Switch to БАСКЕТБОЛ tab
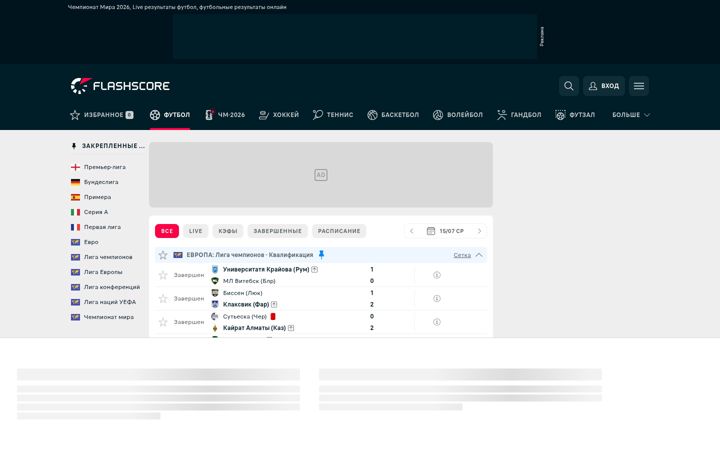Viewport: 720px width, 450px height. click(x=393, y=115)
